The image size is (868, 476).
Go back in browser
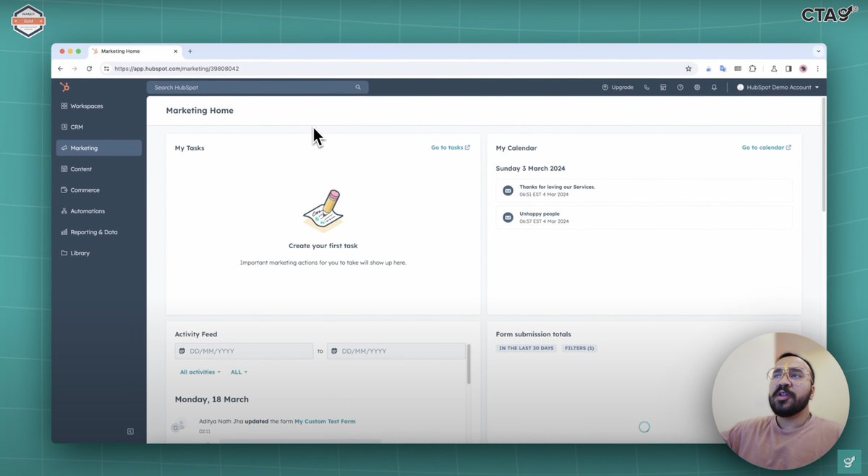point(61,69)
